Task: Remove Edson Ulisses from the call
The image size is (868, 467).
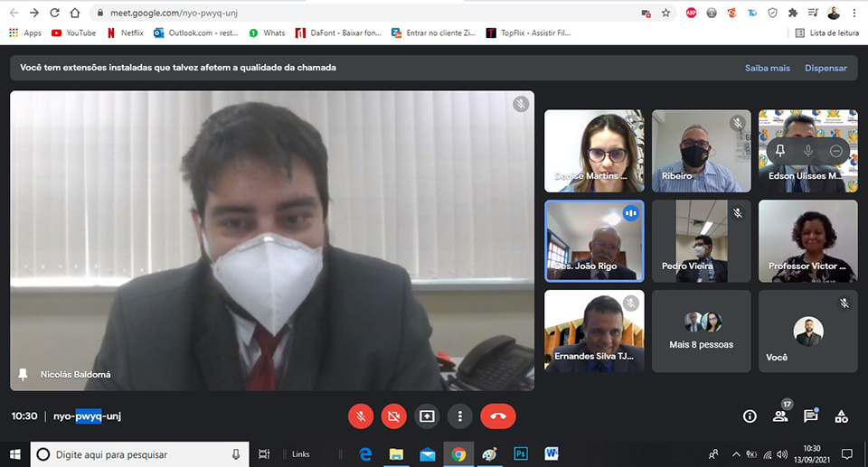Action: pos(836,151)
